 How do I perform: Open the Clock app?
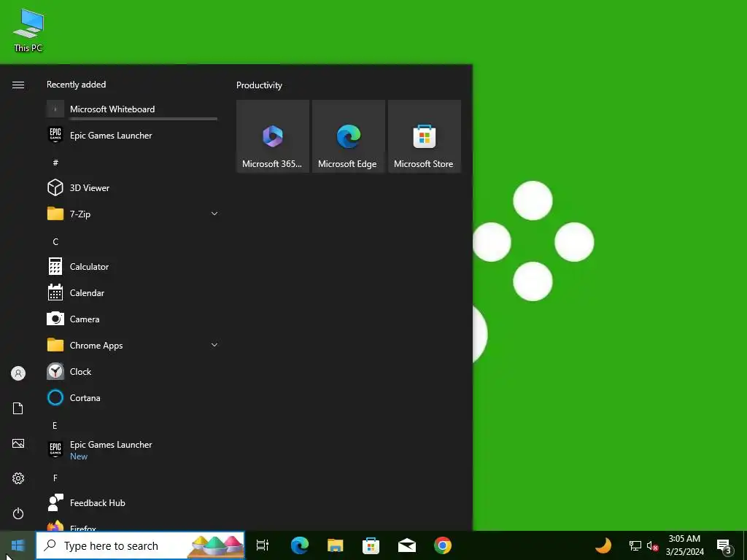point(131,371)
